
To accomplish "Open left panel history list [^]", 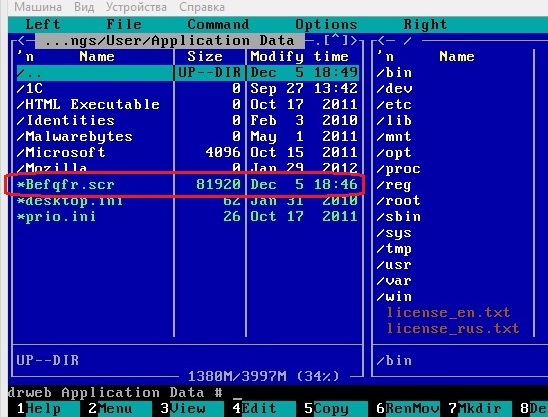I will 335,41.
